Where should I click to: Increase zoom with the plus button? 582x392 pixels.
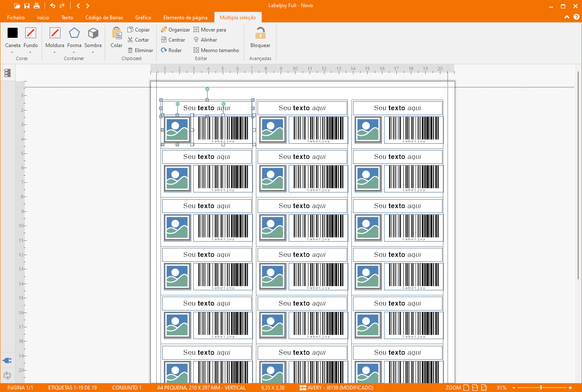[x=570, y=388]
